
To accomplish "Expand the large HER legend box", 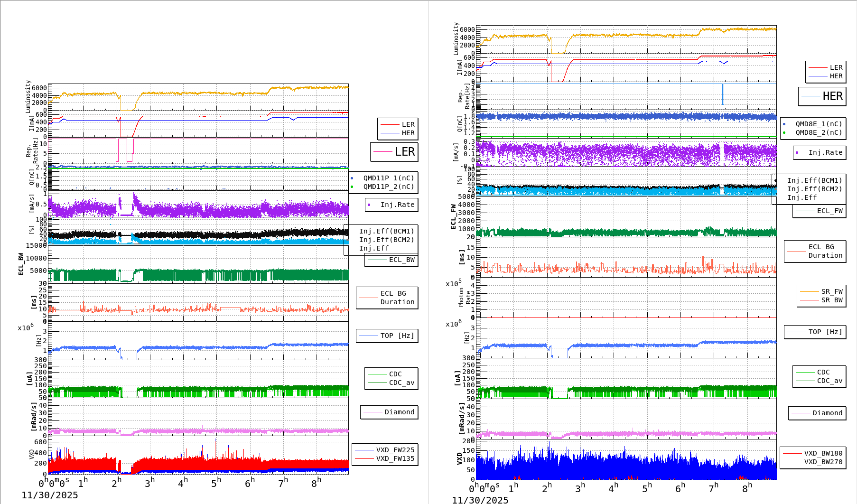I will tap(822, 96).
